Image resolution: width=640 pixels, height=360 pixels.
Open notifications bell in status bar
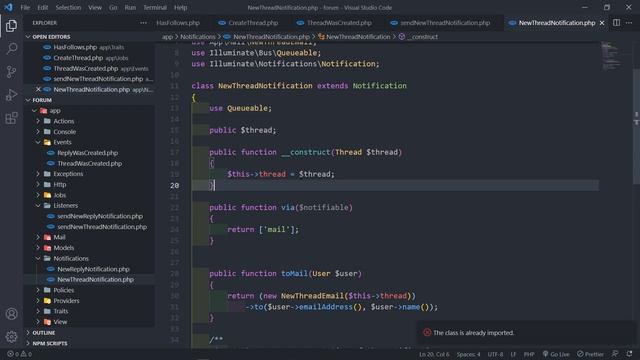629,354
